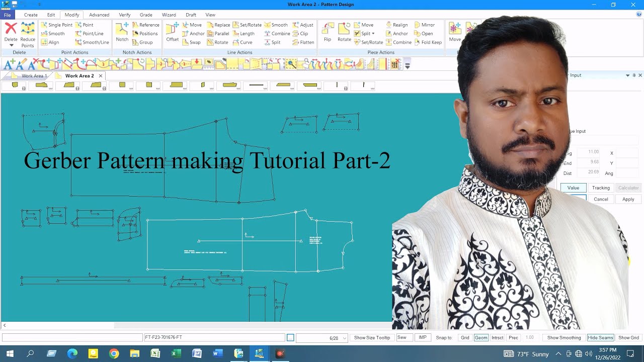Select the Align point tool
Screen dimensions: 644x362
50,42
